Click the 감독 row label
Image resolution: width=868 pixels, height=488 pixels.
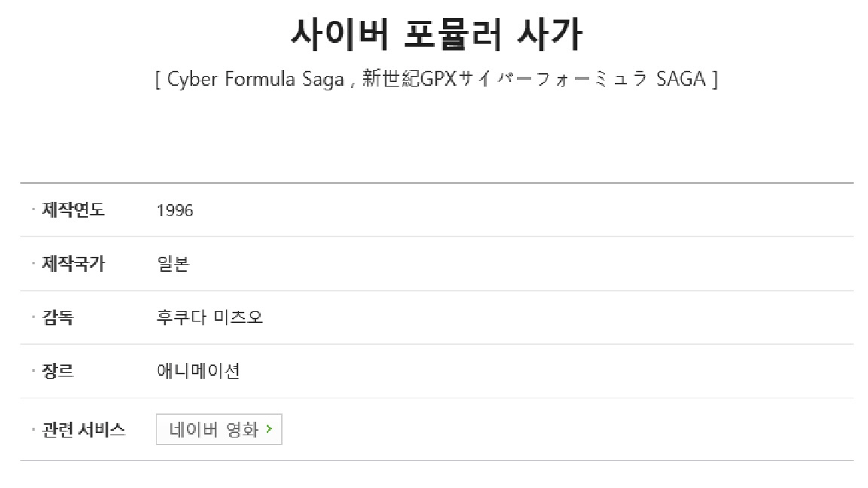pos(57,318)
